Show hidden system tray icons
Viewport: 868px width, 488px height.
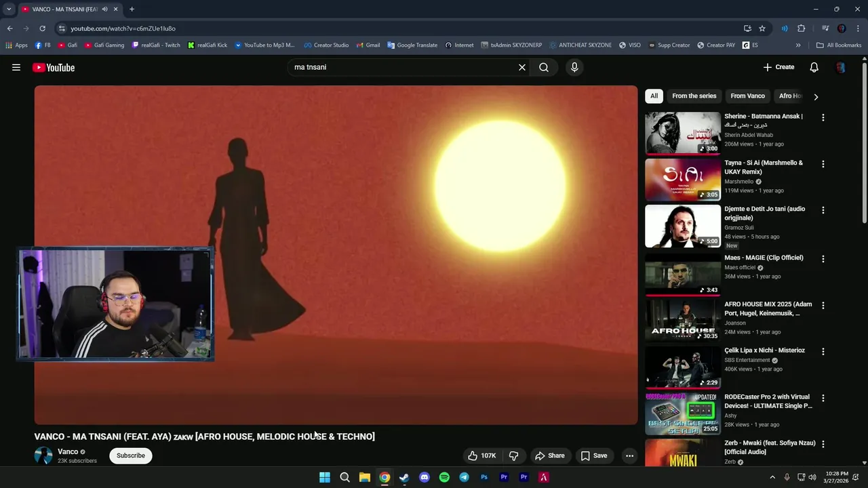772,477
